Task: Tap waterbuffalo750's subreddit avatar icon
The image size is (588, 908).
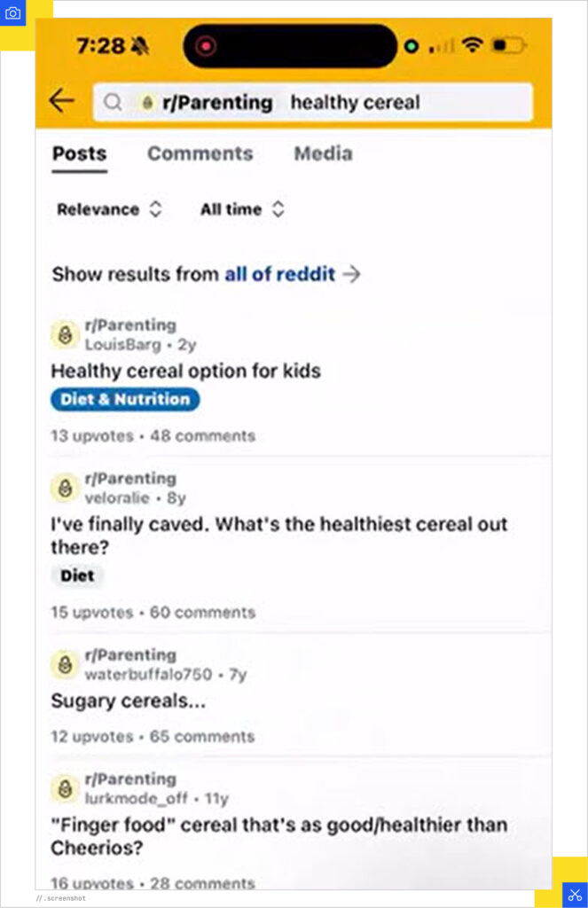Action: pos(64,664)
